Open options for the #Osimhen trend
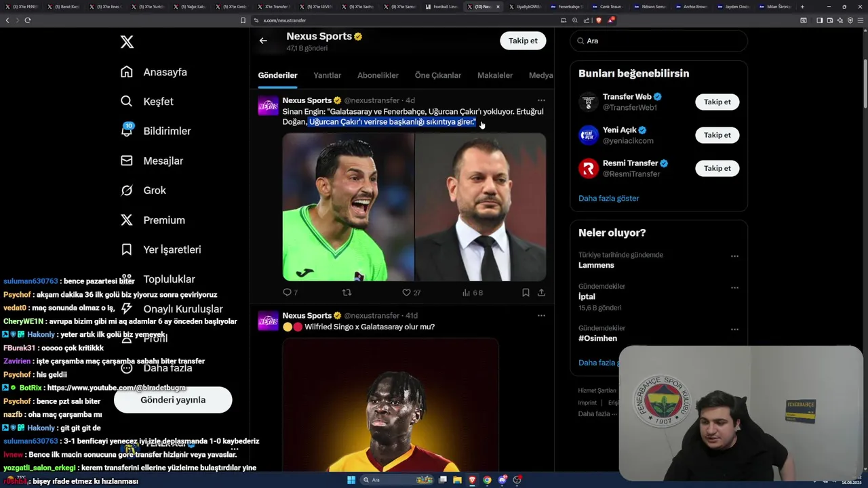 (734, 329)
